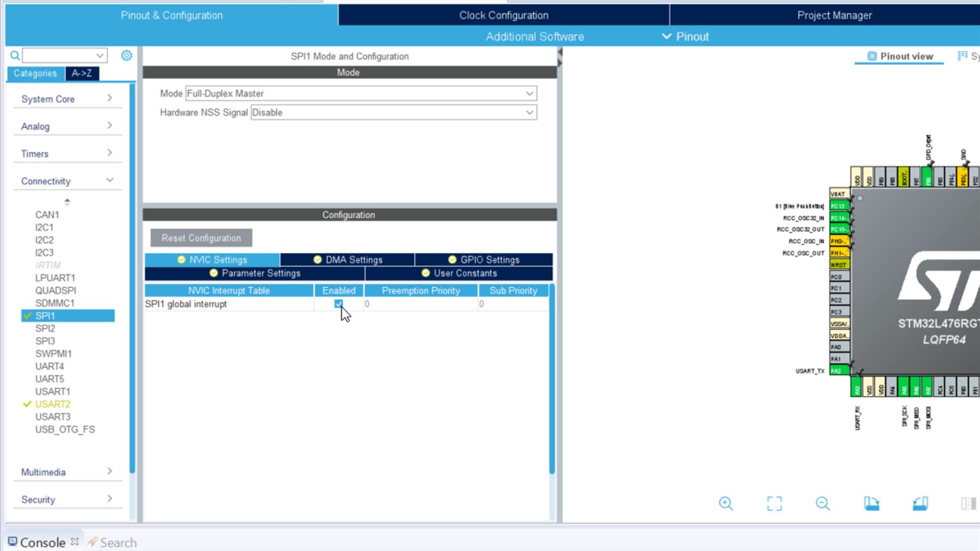980x551 pixels.
Task: Click the configuration panel vertical scrollbar
Action: (552, 378)
